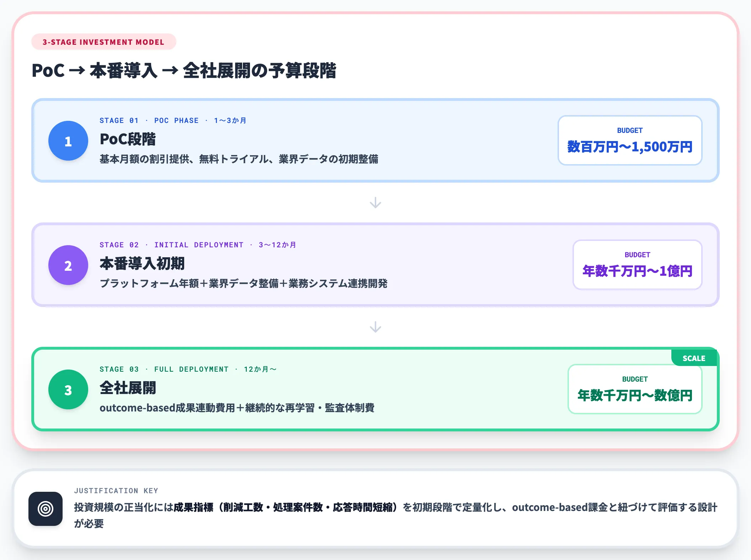Click the STAGE 03 · FULL DEPLOYMENT label

(188, 369)
